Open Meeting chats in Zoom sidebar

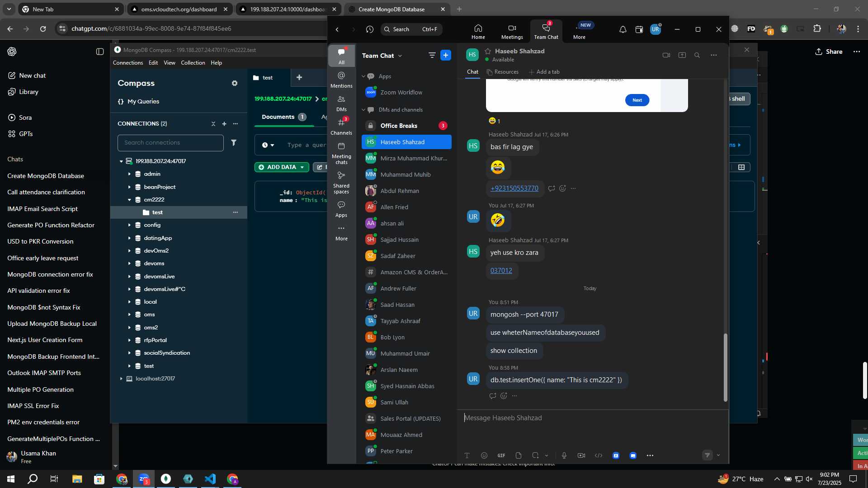(341, 153)
